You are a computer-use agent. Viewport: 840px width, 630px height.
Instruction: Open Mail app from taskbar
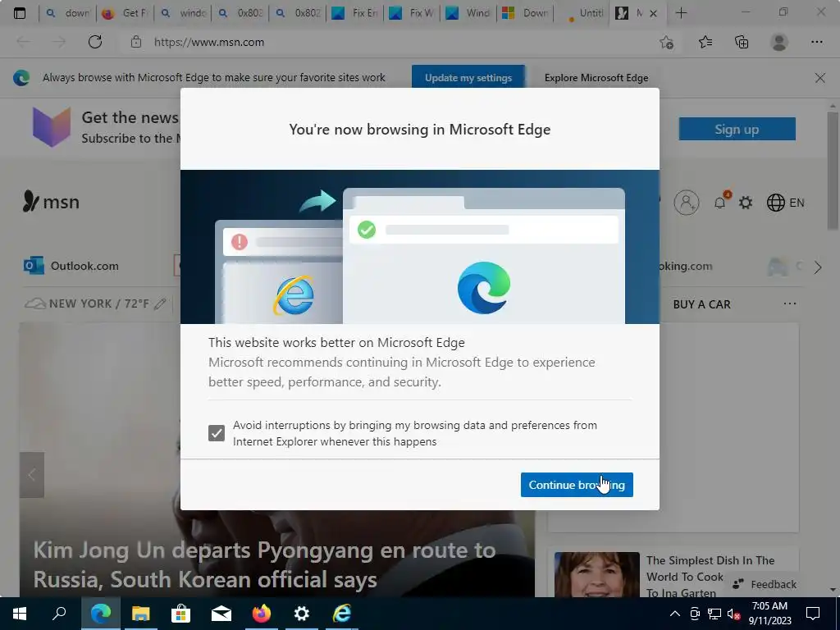tap(221, 614)
